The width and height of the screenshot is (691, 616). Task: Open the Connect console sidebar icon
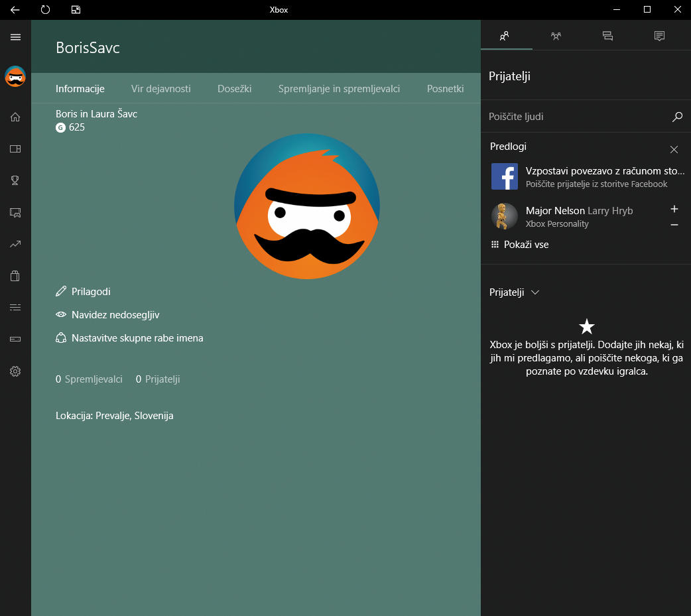15,339
